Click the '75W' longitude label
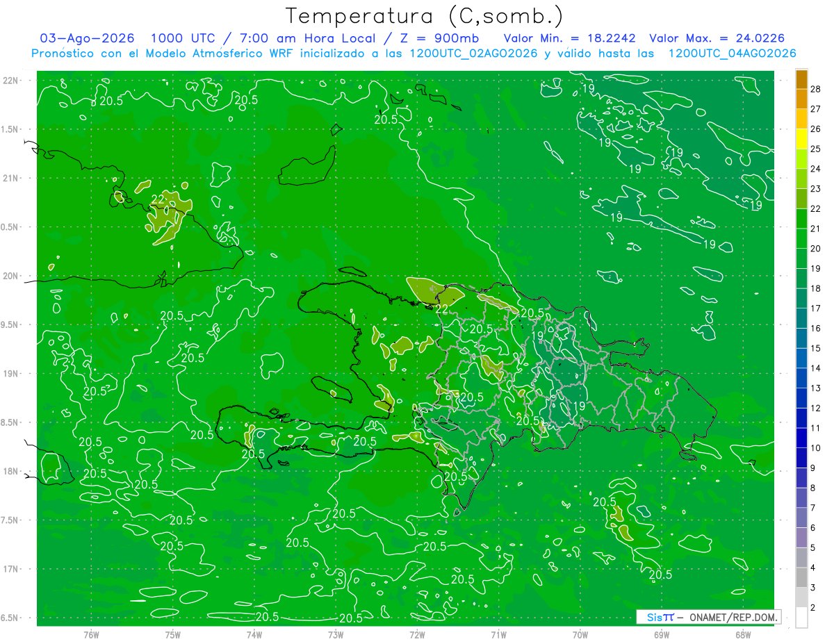This screenshot has width=834, height=644. click(x=173, y=634)
